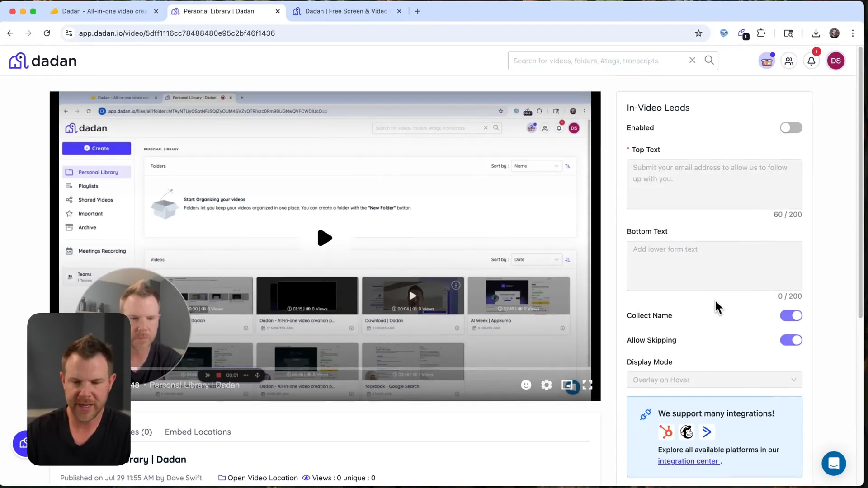
Task: Click the Published on Jul 29 text
Action: pyautogui.click(x=131, y=478)
